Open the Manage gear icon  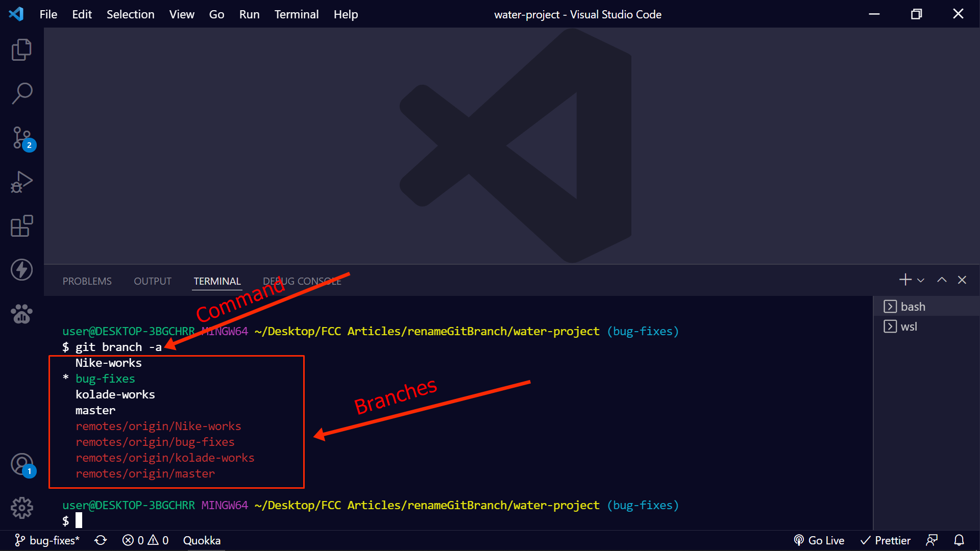coord(21,508)
